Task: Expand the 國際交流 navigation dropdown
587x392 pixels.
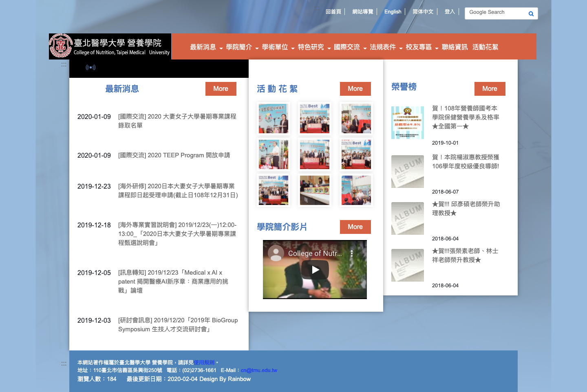Action: (350, 47)
